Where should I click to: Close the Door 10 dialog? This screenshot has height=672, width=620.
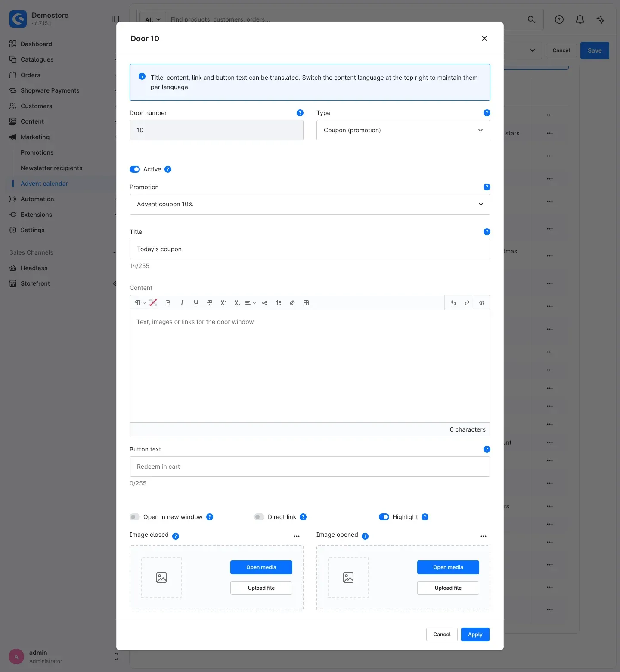[x=484, y=38]
